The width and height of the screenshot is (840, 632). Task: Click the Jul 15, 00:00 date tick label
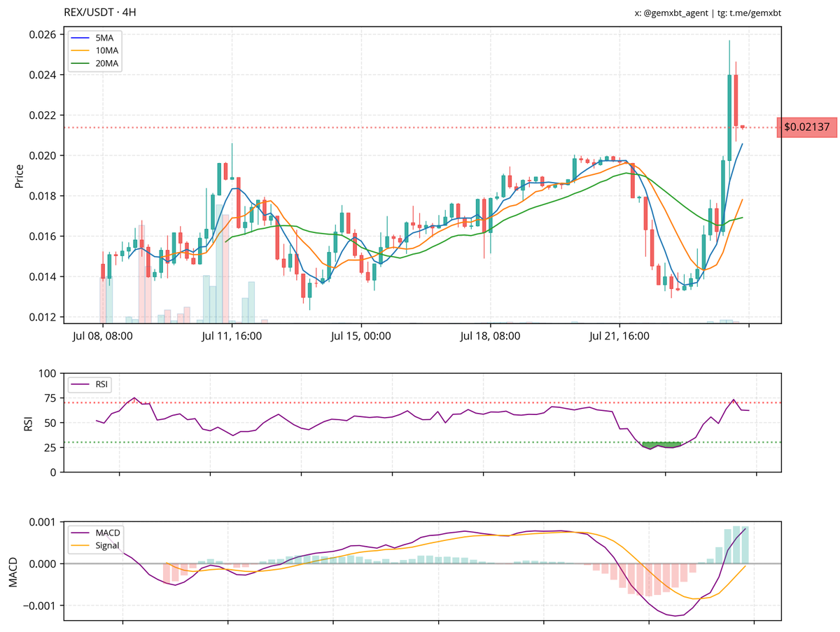[360, 336]
